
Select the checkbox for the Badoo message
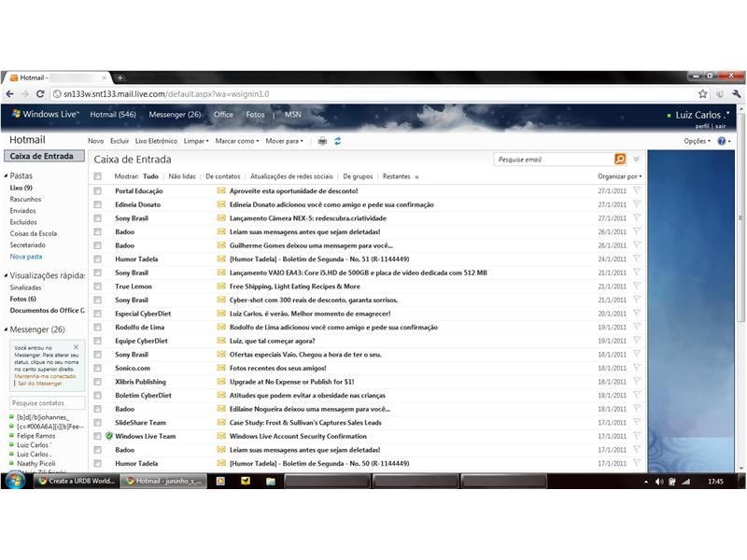click(x=98, y=231)
